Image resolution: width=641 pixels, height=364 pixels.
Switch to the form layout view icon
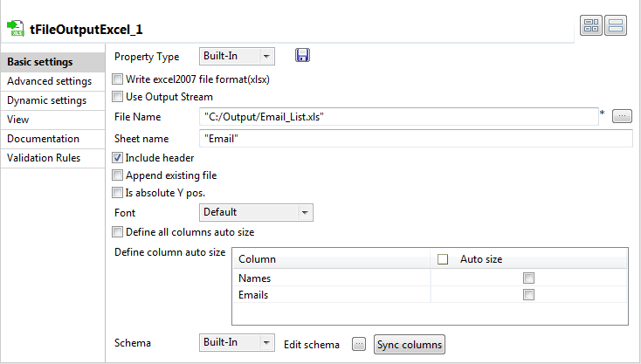point(616,26)
